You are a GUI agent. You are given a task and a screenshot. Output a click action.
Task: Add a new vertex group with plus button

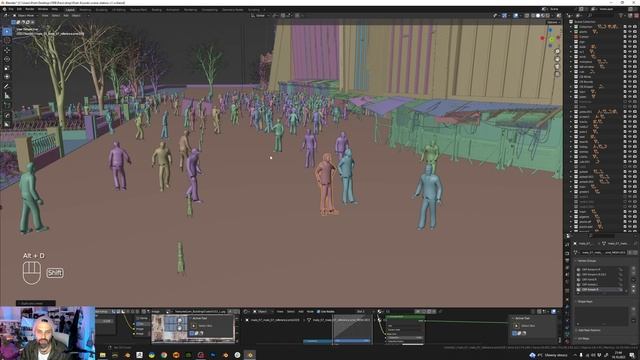pos(633,269)
